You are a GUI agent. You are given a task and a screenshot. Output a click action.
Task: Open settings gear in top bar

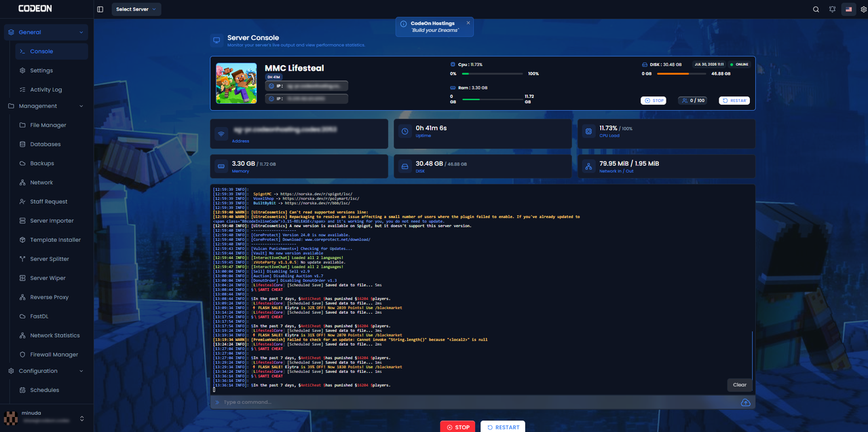tap(863, 10)
